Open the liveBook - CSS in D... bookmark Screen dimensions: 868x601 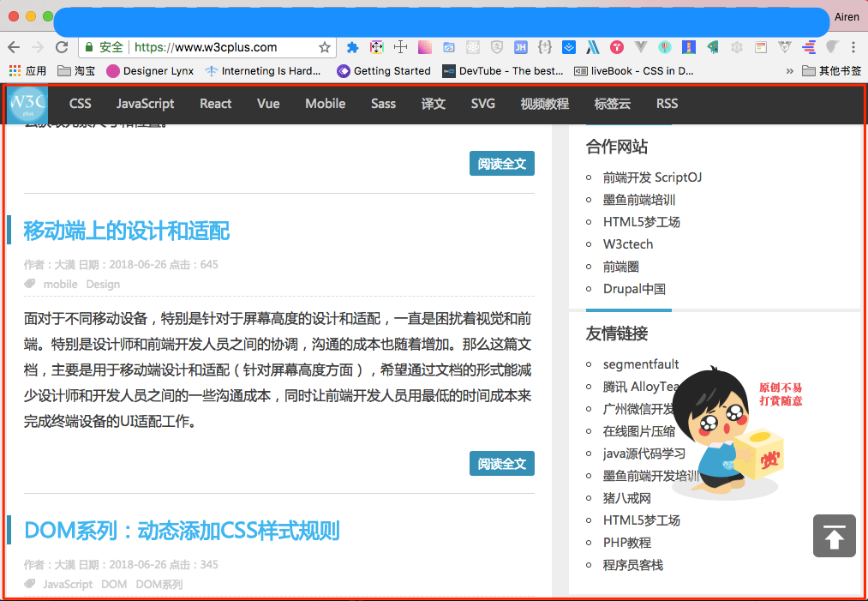[x=634, y=71]
